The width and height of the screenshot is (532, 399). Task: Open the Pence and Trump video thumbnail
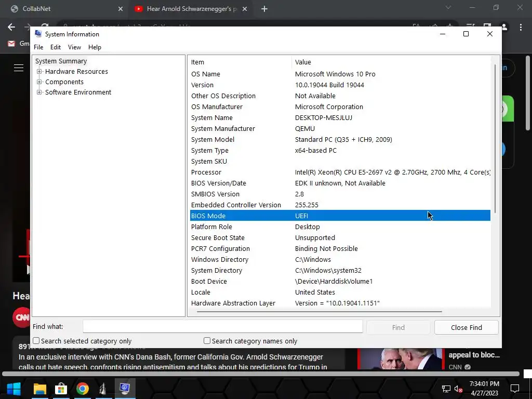[x=401, y=358]
